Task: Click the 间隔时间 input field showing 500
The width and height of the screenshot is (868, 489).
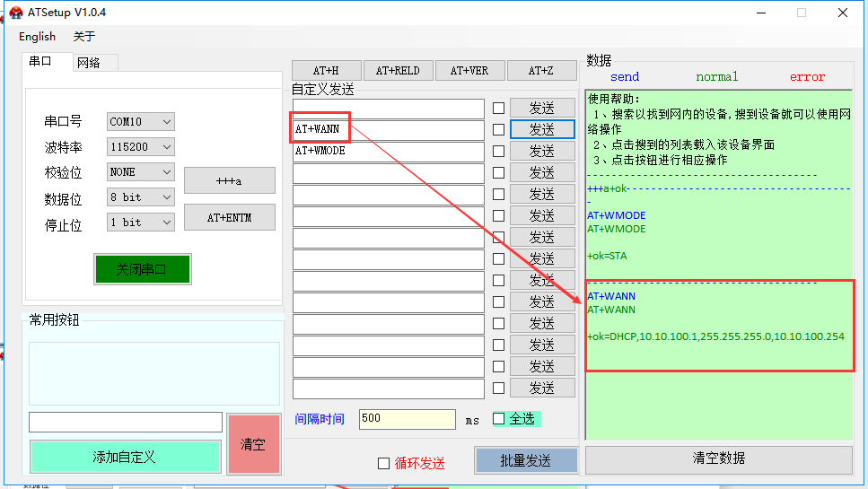Action: (x=407, y=419)
